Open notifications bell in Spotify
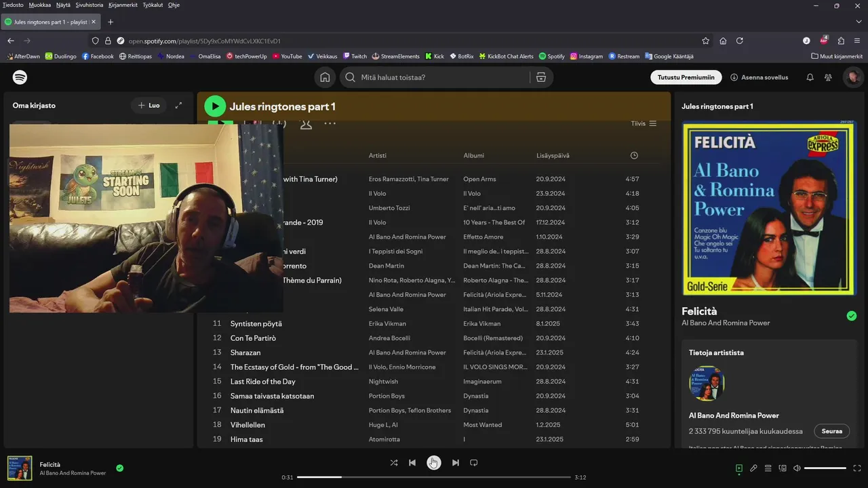This screenshot has width=868, height=488. point(810,77)
